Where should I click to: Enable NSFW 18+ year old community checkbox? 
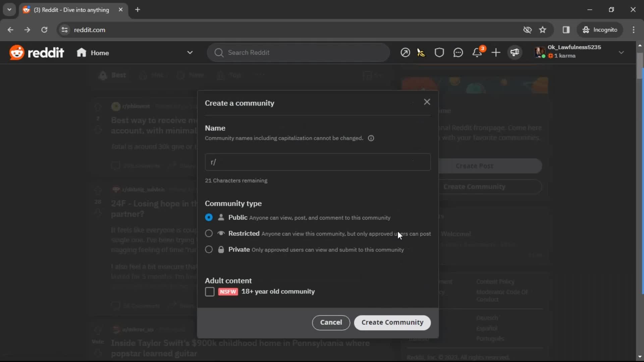[210, 291]
